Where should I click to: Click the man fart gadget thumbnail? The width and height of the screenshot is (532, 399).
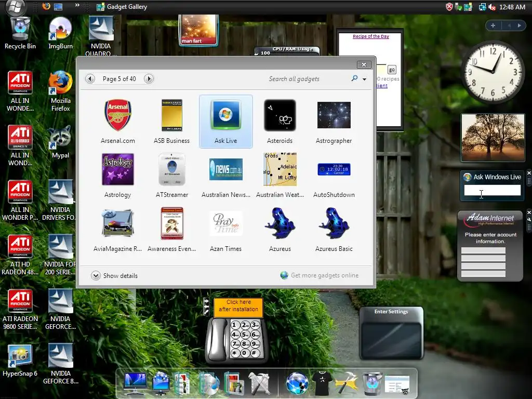click(x=198, y=30)
